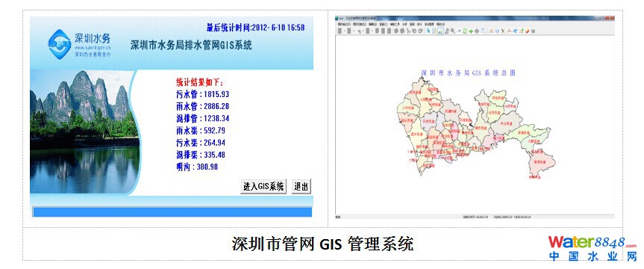
Task: Click the red letter A annotation icon
Action: pos(509,31)
